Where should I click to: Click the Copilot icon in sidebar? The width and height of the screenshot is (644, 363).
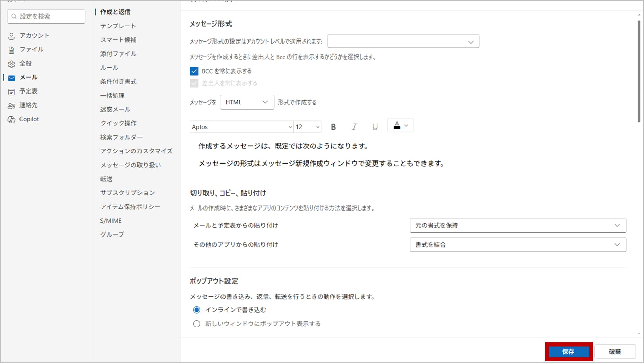click(x=11, y=120)
